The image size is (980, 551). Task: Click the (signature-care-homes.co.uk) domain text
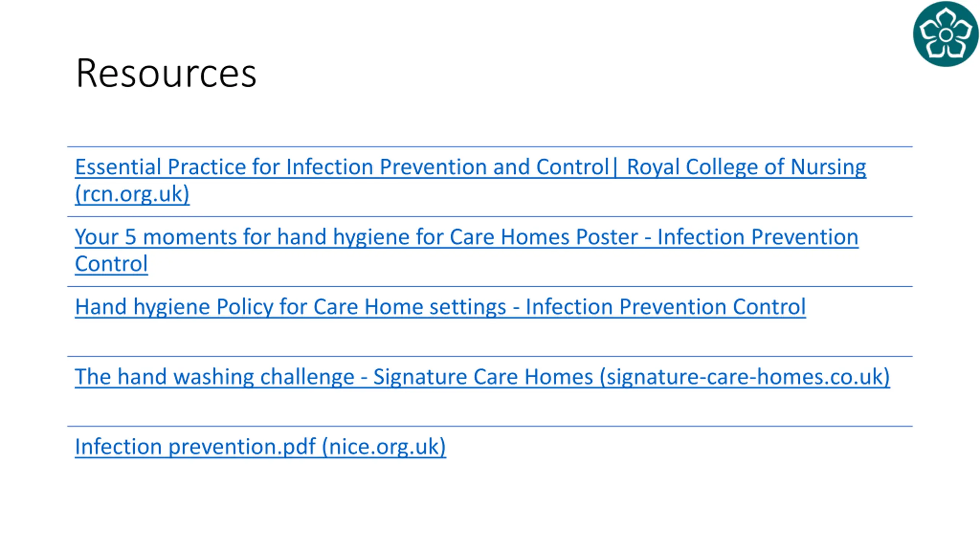tap(745, 377)
